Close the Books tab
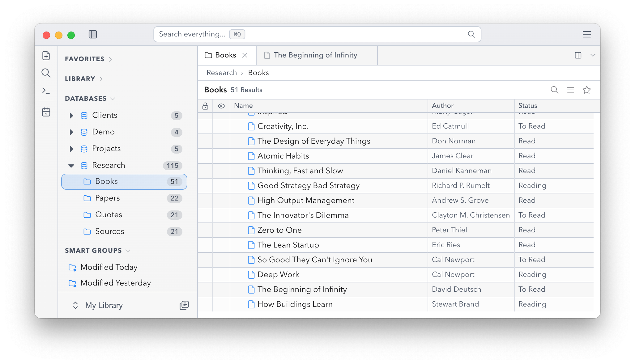The image size is (635, 364). (x=245, y=55)
